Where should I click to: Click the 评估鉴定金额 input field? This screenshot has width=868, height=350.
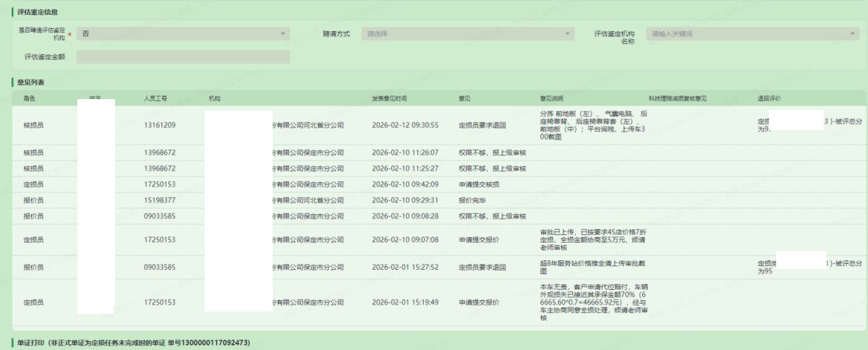pos(182,56)
